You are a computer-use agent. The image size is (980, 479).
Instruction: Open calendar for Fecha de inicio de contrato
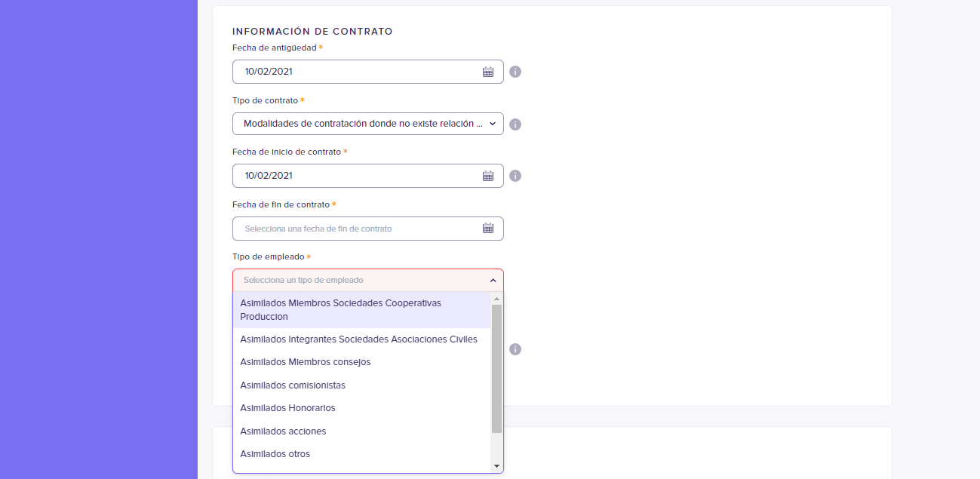tap(488, 176)
